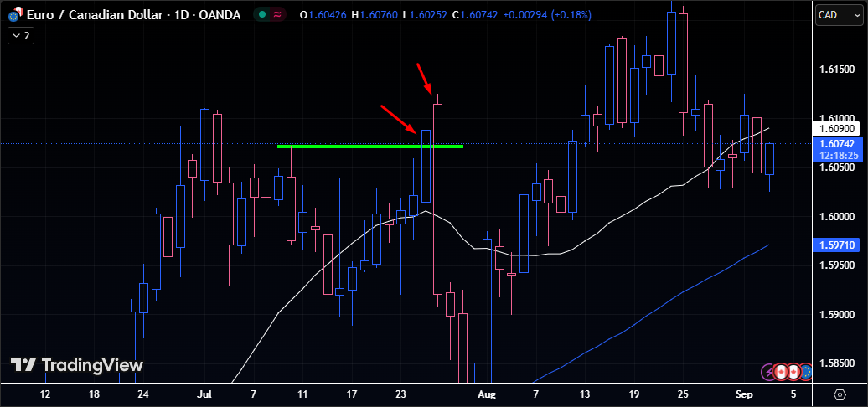Click the 24 date label on time axis

pos(143,394)
